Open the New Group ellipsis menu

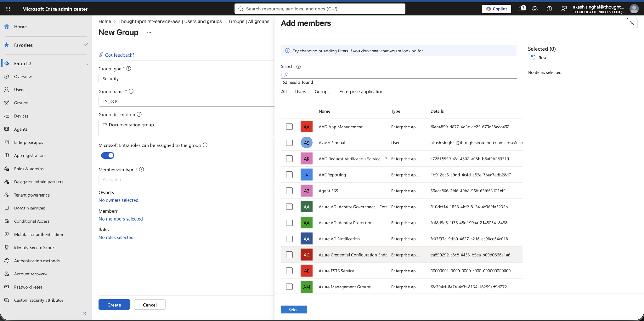149,32
